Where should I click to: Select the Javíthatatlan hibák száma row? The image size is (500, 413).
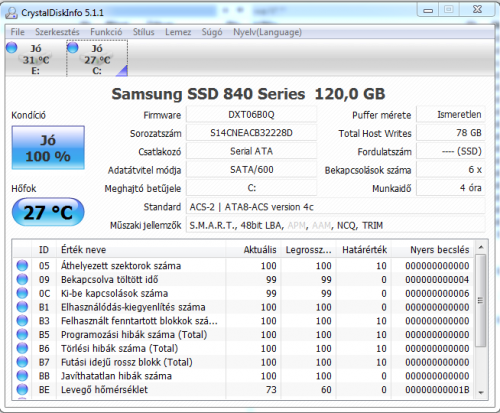tap(243, 376)
